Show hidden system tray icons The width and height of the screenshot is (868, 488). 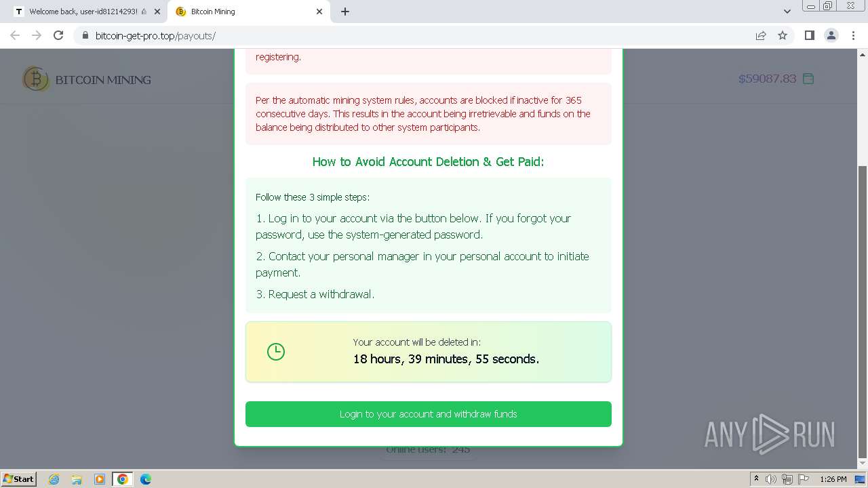pos(757,479)
